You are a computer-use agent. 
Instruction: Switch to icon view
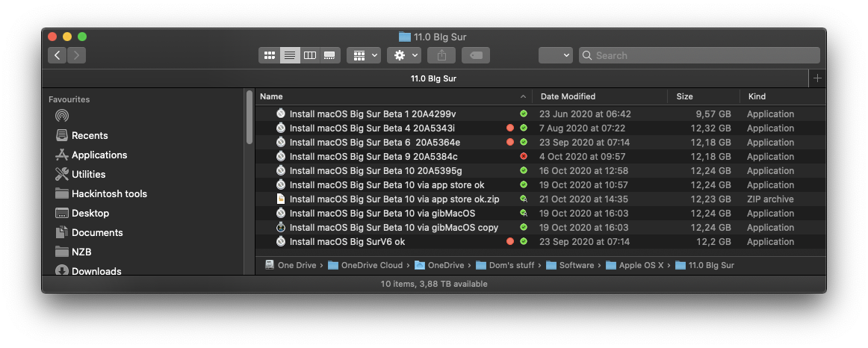(x=270, y=55)
